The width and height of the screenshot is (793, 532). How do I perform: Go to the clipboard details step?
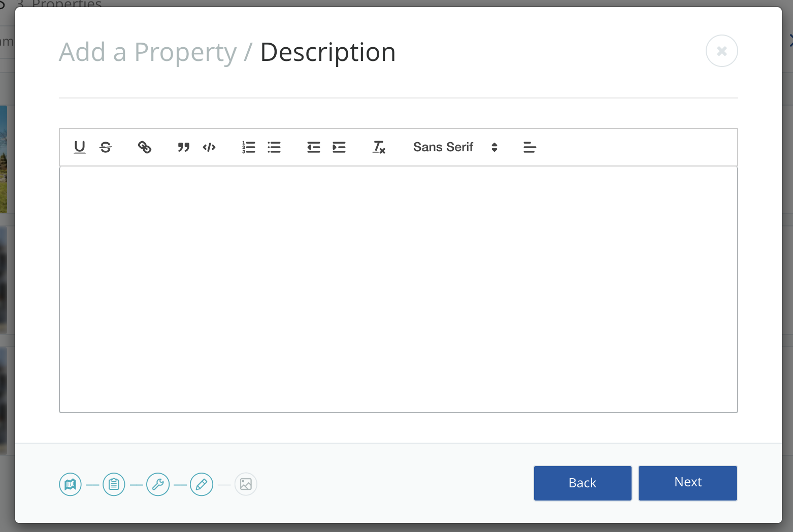point(114,484)
